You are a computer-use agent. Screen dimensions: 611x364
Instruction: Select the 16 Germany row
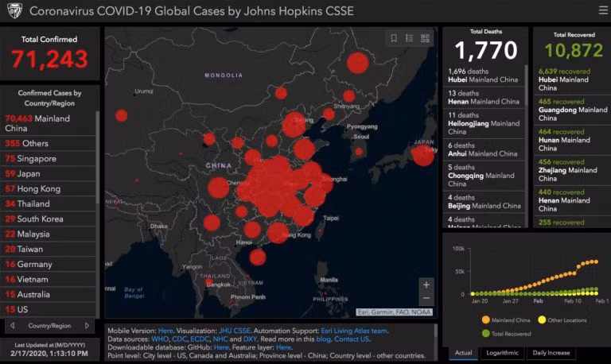48,265
